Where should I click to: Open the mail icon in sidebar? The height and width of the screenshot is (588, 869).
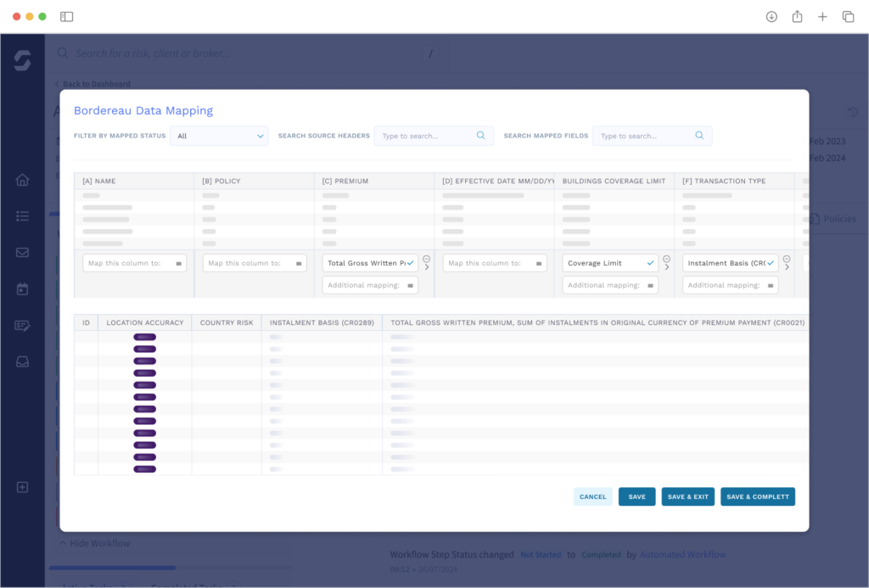23,253
